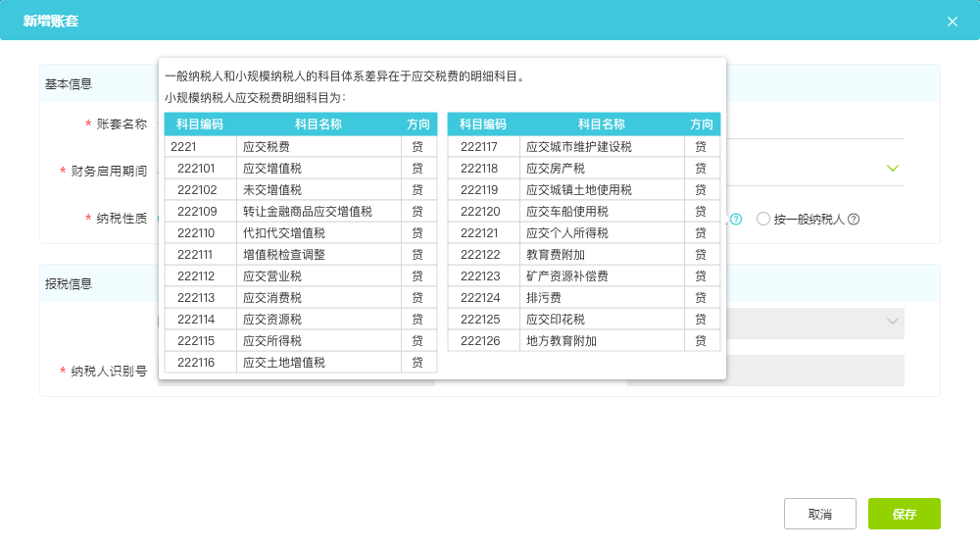Open help icon next to 按一般纳税人
Viewport: 980px width, 549px height.
854,219
